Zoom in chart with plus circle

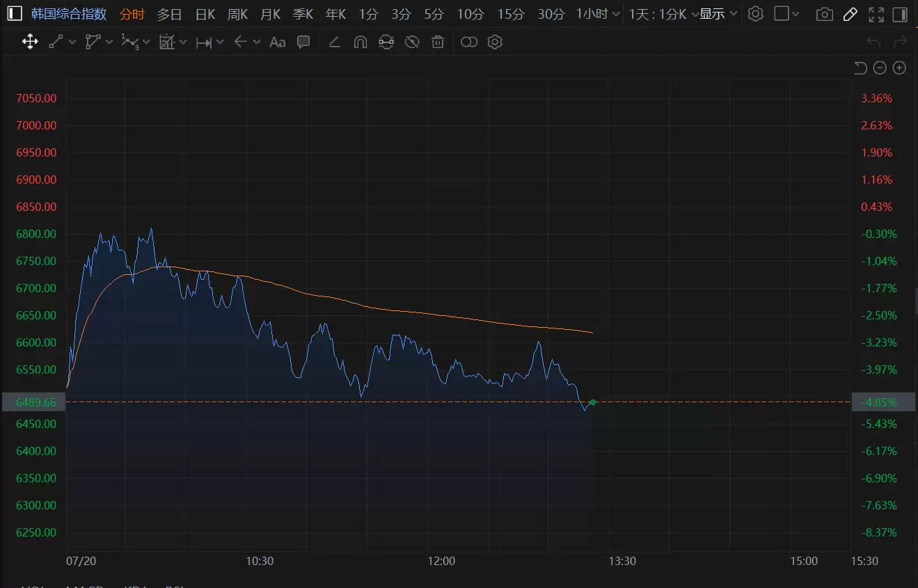coord(899,67)
